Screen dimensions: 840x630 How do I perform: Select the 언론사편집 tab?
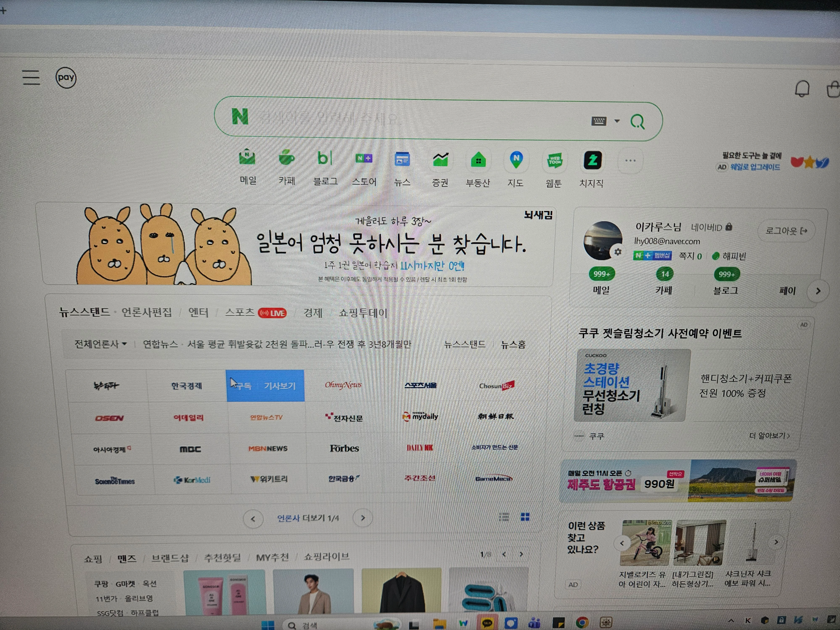click(147, 312)
